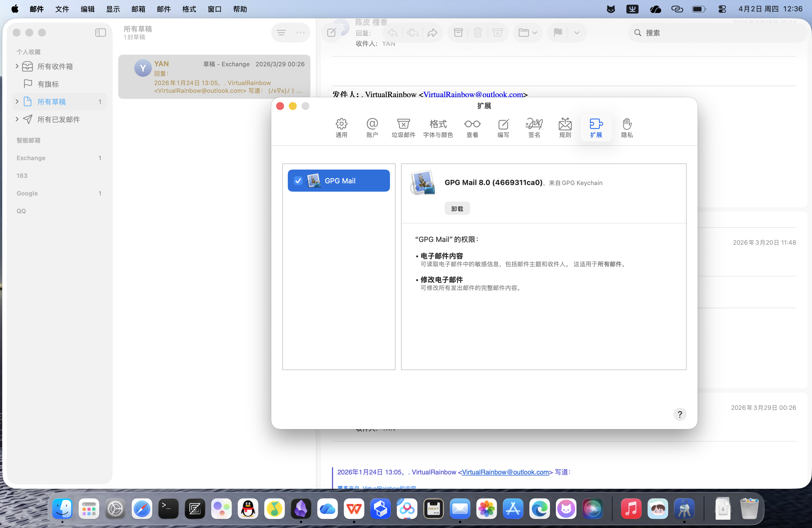Select 有旗标 flagged mailbox
The height and width of the screenshot is (528, 812).
(60, 84)
